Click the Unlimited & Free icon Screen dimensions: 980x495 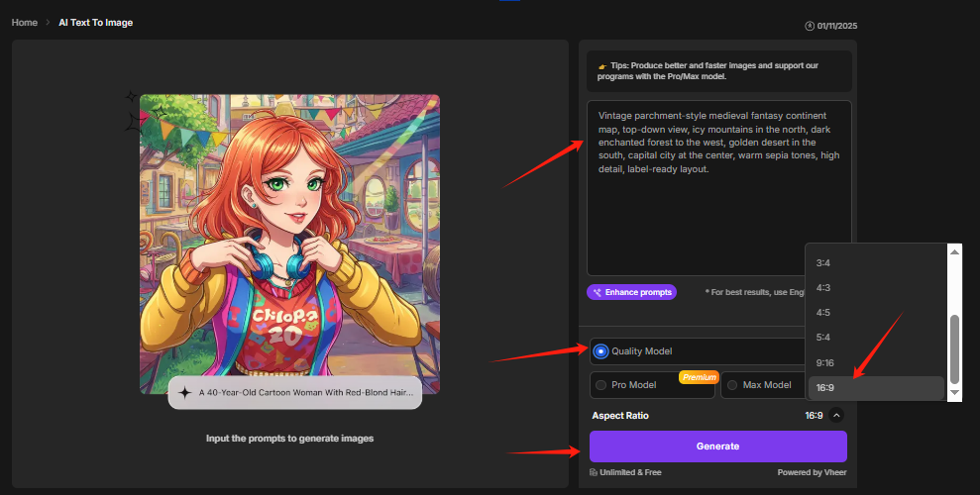click(x=594, y=472)
